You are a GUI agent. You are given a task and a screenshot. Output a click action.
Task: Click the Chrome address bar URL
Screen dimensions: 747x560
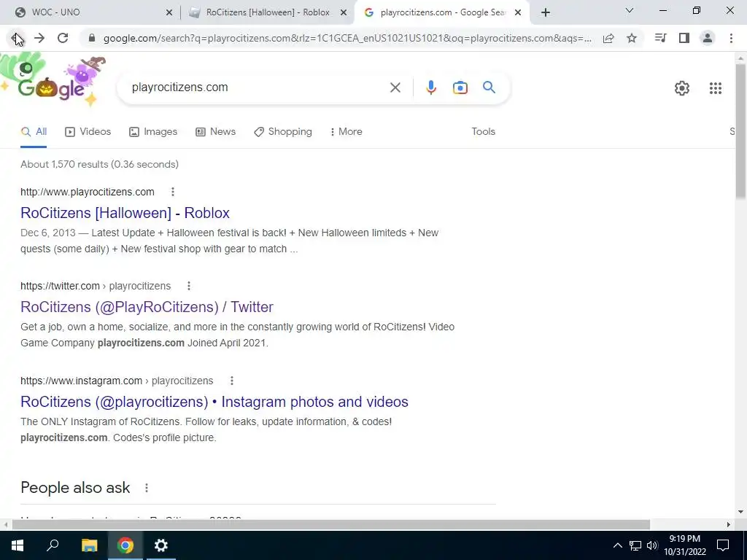pos(347,38)
